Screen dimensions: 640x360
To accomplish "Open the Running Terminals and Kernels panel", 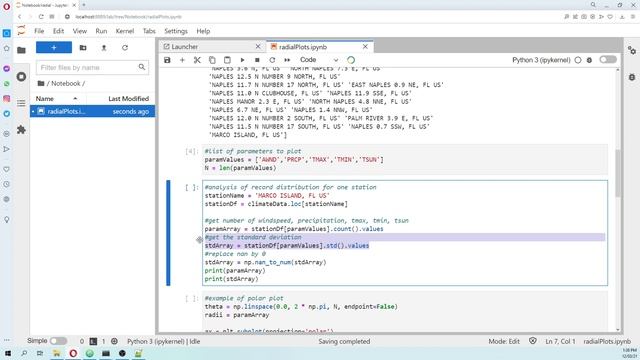I will point(21,77).
